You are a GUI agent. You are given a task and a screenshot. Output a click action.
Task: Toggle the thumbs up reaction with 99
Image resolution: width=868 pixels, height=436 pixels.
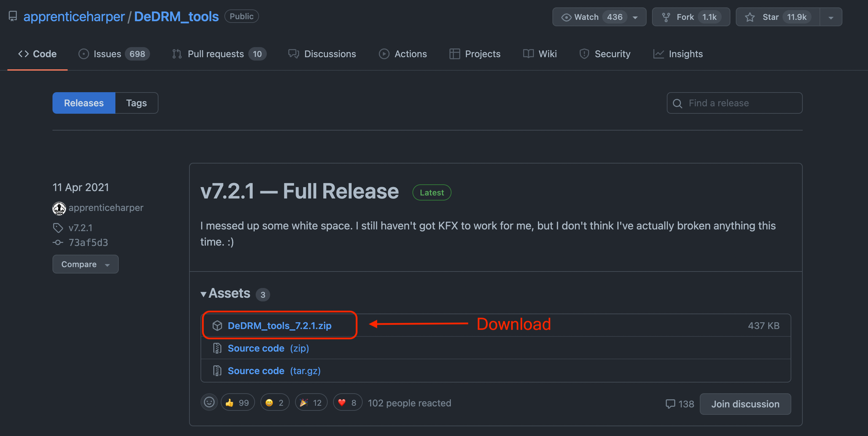[238, 402]
